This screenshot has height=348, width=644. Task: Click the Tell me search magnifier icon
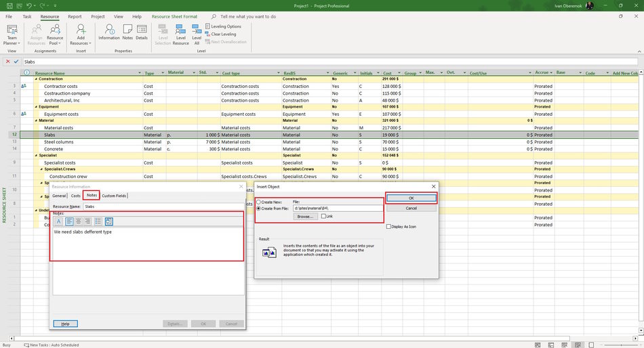(214, 16)
